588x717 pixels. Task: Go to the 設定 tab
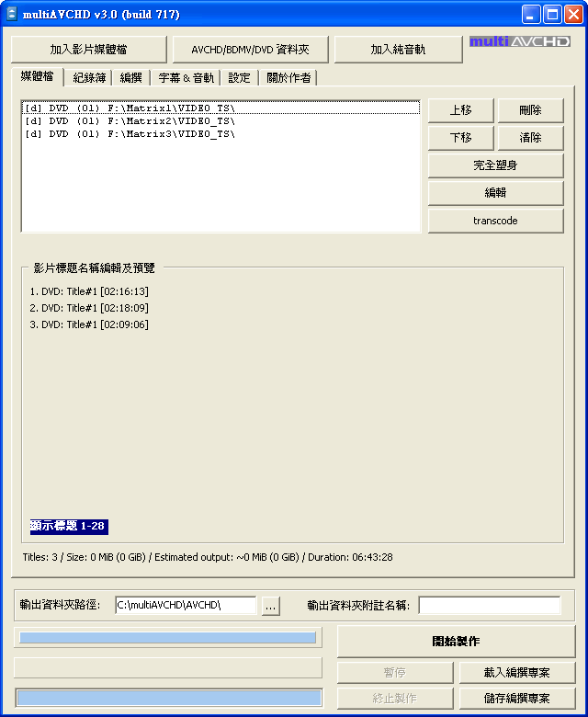pyautogui.click(x=240, y=78)
